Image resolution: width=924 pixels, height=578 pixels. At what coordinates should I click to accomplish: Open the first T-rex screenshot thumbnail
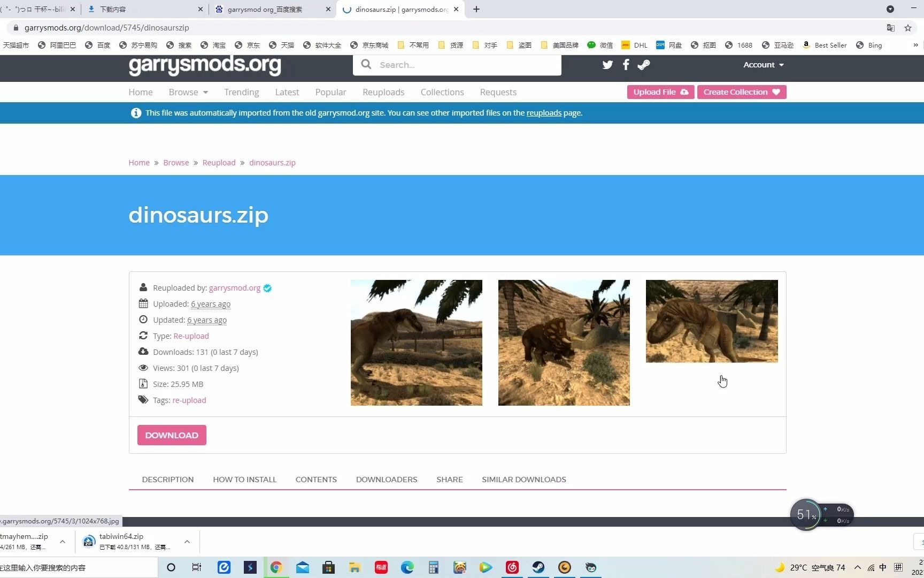417,343
